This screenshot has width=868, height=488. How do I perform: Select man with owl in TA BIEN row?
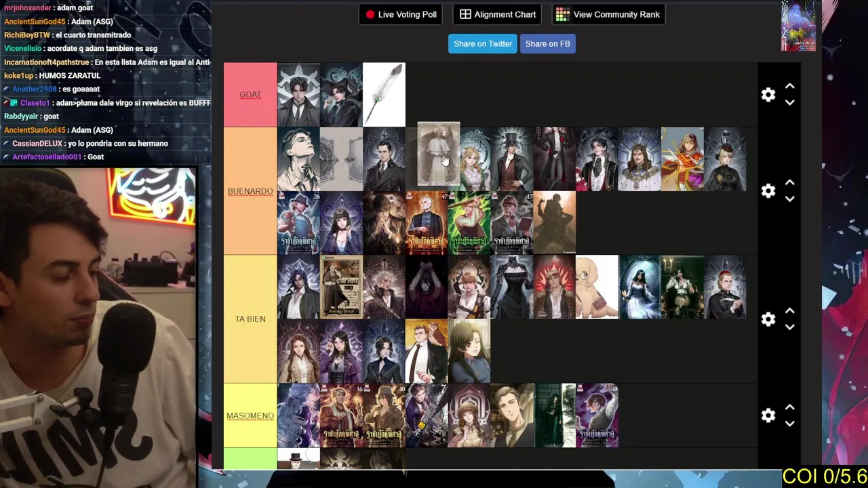click(x=427, y=351)
